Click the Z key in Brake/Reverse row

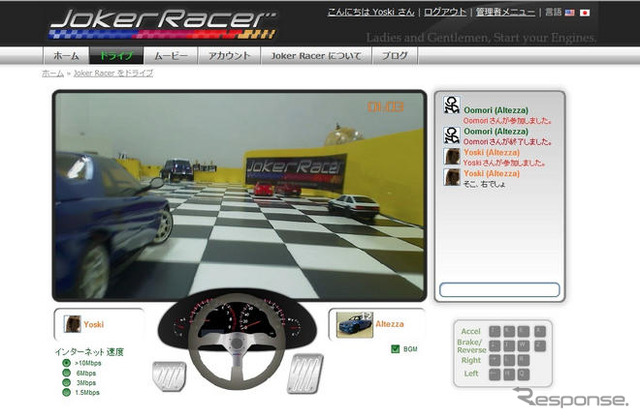pyautogui.click(x=540, y=346)
